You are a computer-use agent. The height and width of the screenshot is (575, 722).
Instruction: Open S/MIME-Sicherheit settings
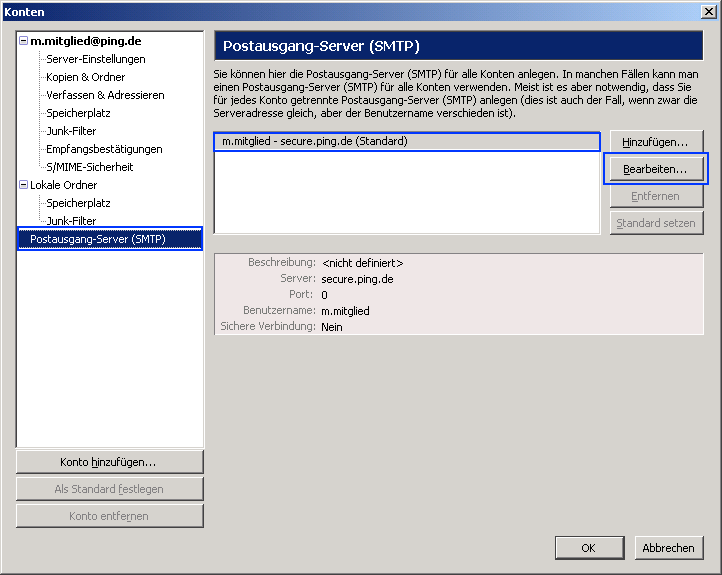tap(89, 167)
